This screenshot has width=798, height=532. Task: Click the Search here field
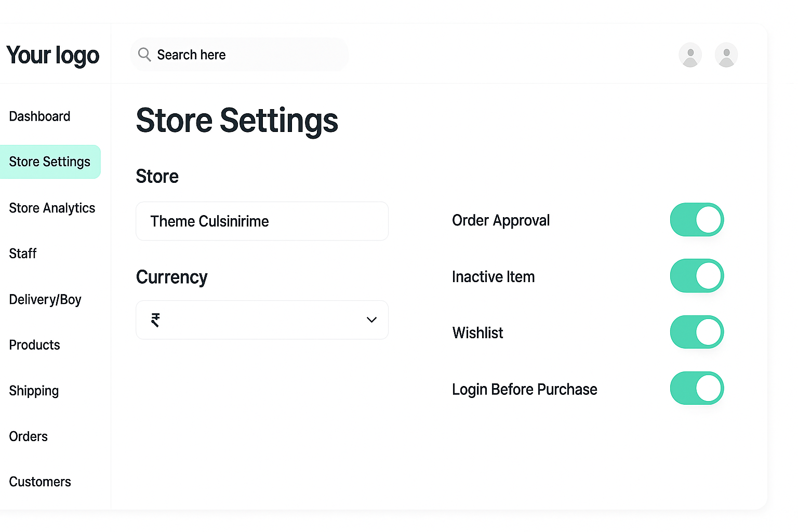click(240, 55)
